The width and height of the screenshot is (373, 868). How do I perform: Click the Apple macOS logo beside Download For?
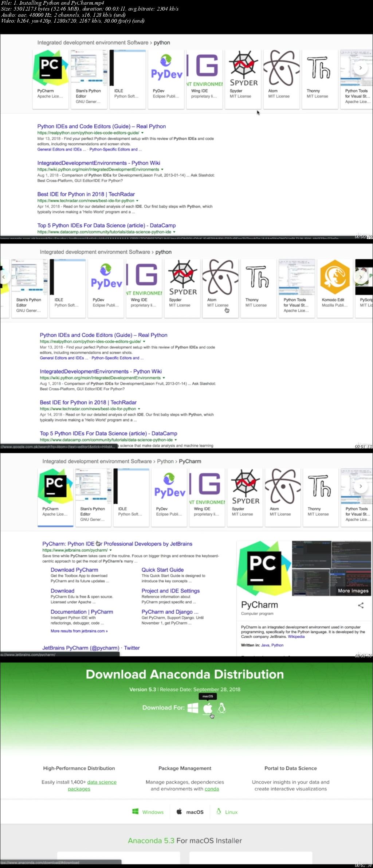208,708
